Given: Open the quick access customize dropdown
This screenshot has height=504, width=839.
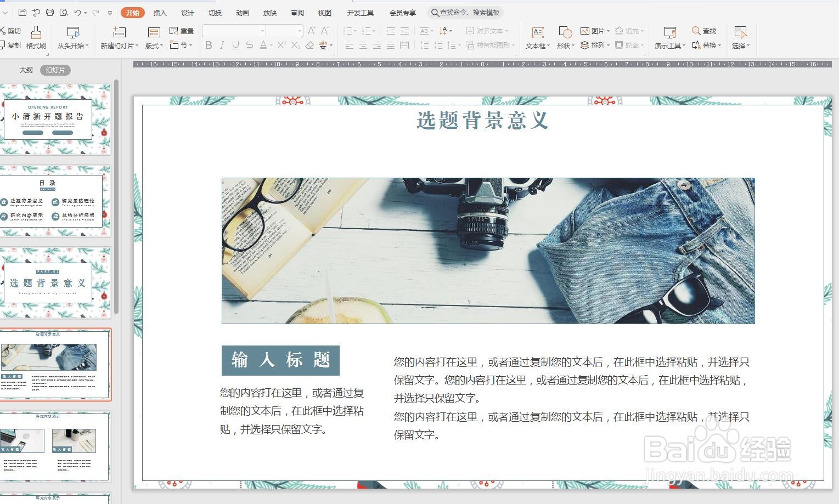Looking at the screenshot, I should point(110,12).
